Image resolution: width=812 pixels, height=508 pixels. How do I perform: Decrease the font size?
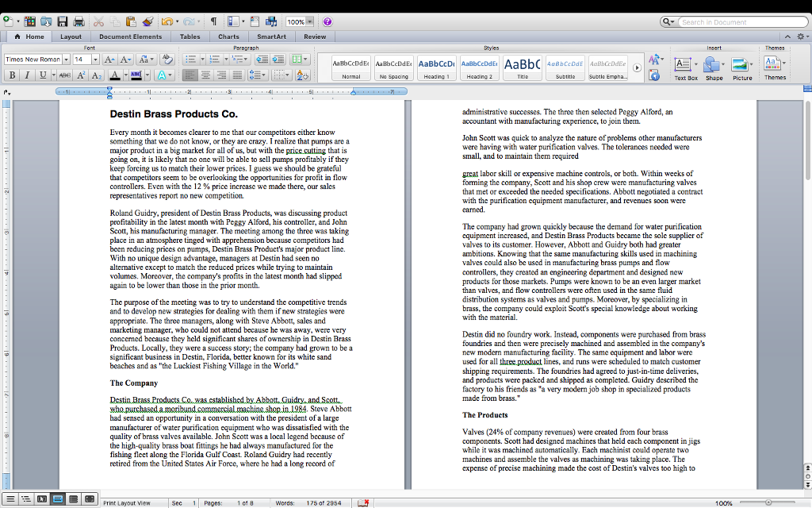tap(125, 60)
